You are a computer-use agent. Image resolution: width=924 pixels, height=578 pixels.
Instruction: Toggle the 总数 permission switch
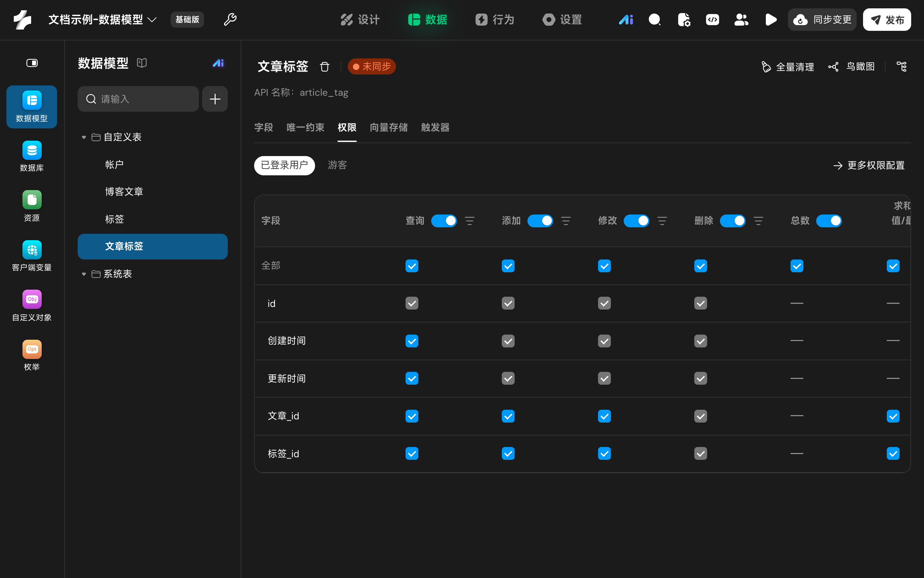[828, 221]
